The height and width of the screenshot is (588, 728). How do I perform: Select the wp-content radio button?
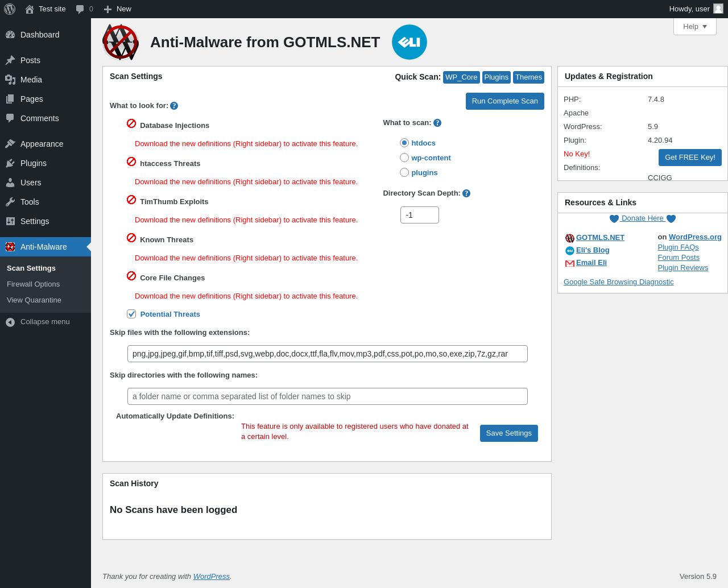(404, 158)
